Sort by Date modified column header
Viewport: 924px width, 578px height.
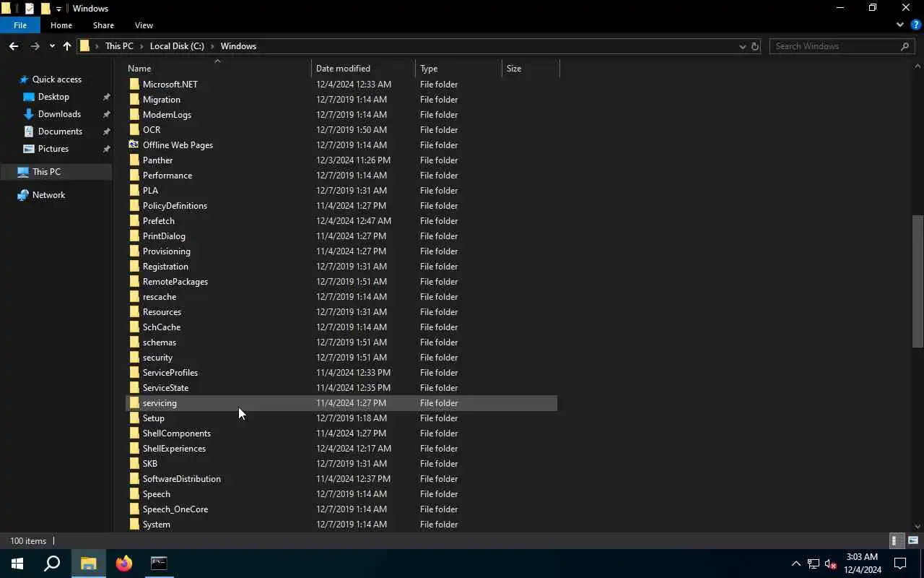click(x=364, y=69)
